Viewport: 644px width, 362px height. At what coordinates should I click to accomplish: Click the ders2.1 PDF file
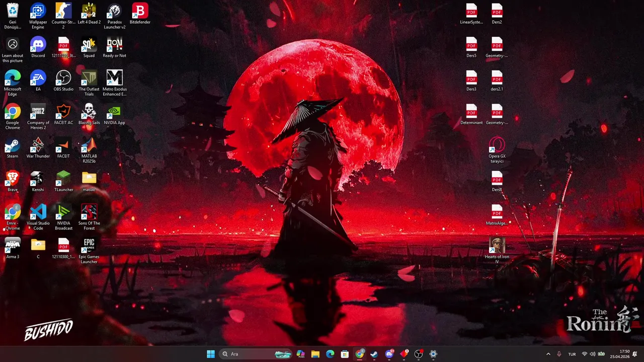point(497,81)
